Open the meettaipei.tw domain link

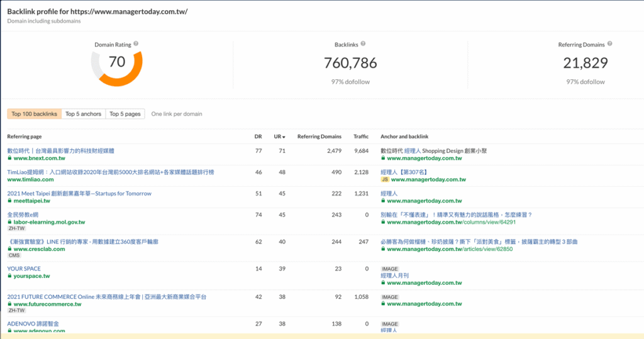click(x=32, y=201)
